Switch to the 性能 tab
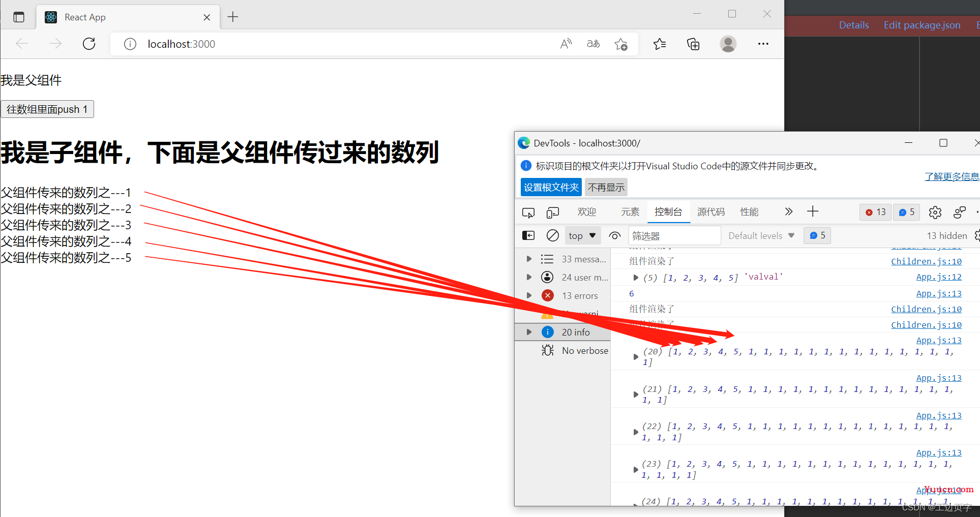980x517 pixels. click(749, 212)
